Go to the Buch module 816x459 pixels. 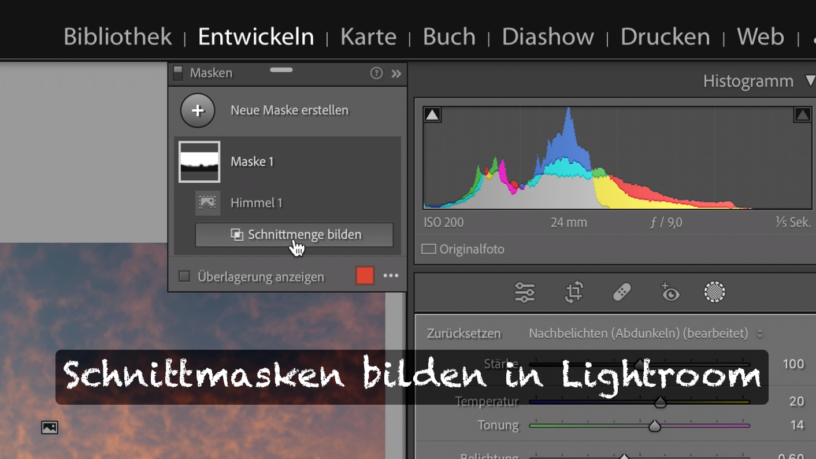[x=449, y=37]
